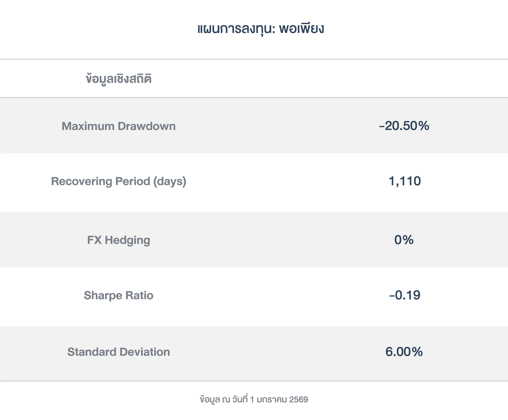Click the word พอเพียง in the title

301,29
